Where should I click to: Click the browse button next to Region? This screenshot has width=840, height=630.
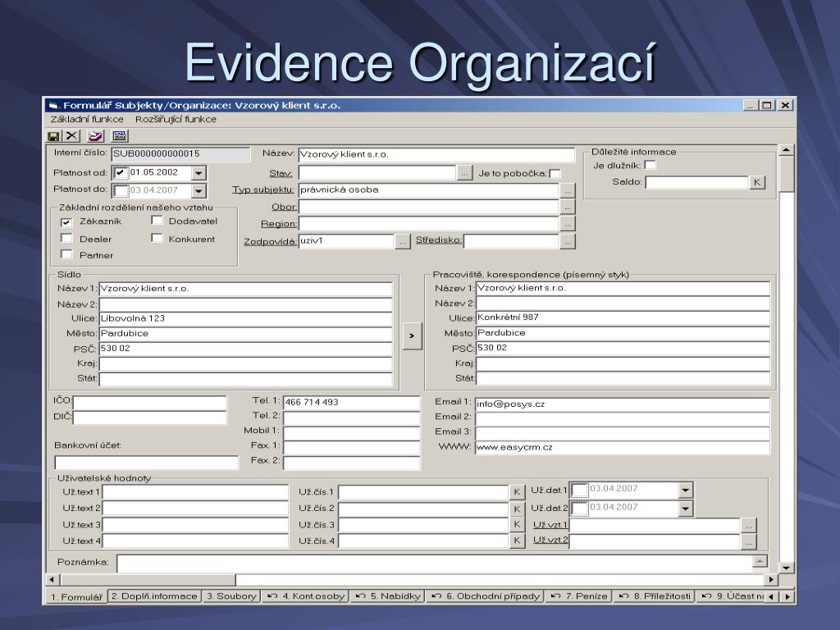point(568,223)
